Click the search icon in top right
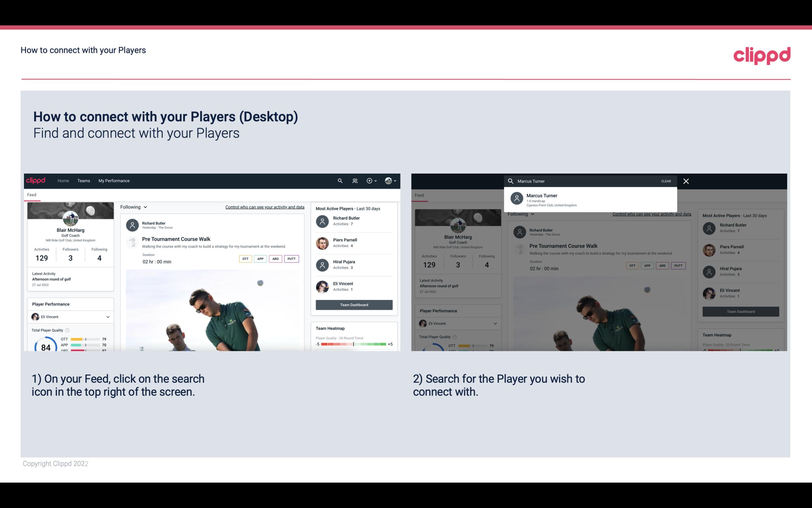Screen dimensions: 812x508 click(x=340, y=181)
